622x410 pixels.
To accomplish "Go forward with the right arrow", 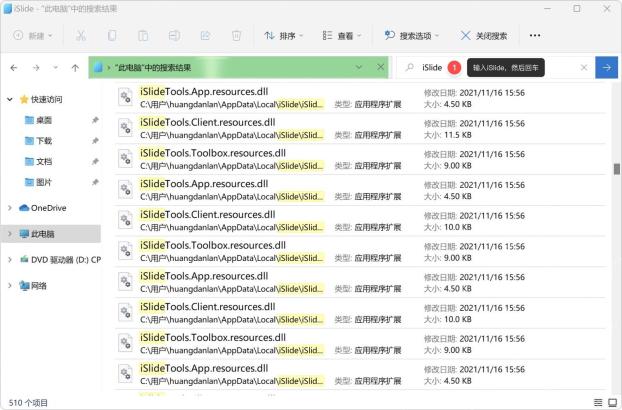I will tap(36, 68).
